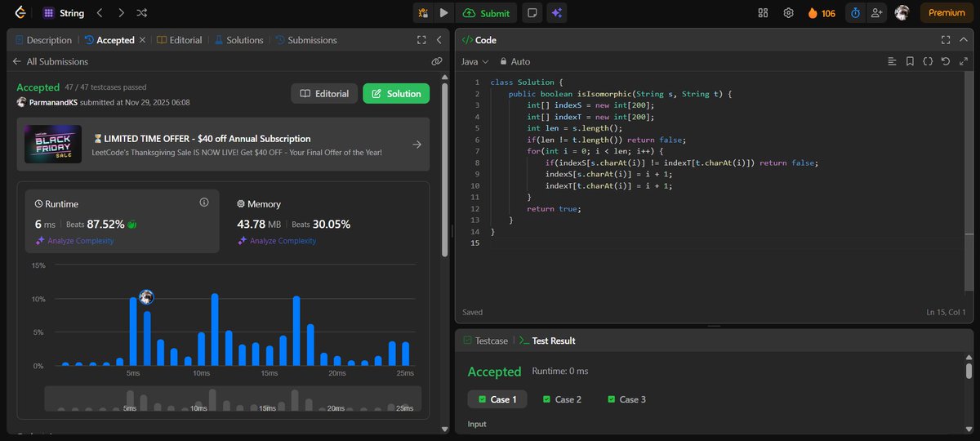This screenshot has height=441, width=980.
Task: Maximize the Code panel header icon
Action: (x=945, y=40)
